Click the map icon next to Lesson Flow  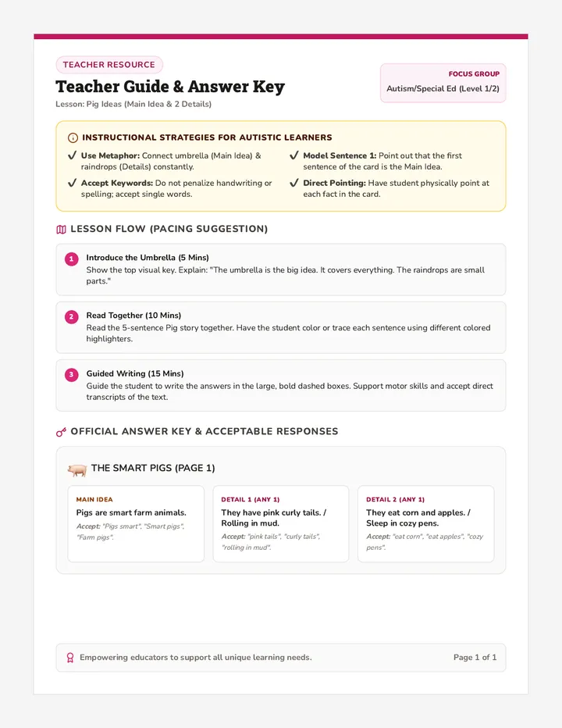pos(61,230)
